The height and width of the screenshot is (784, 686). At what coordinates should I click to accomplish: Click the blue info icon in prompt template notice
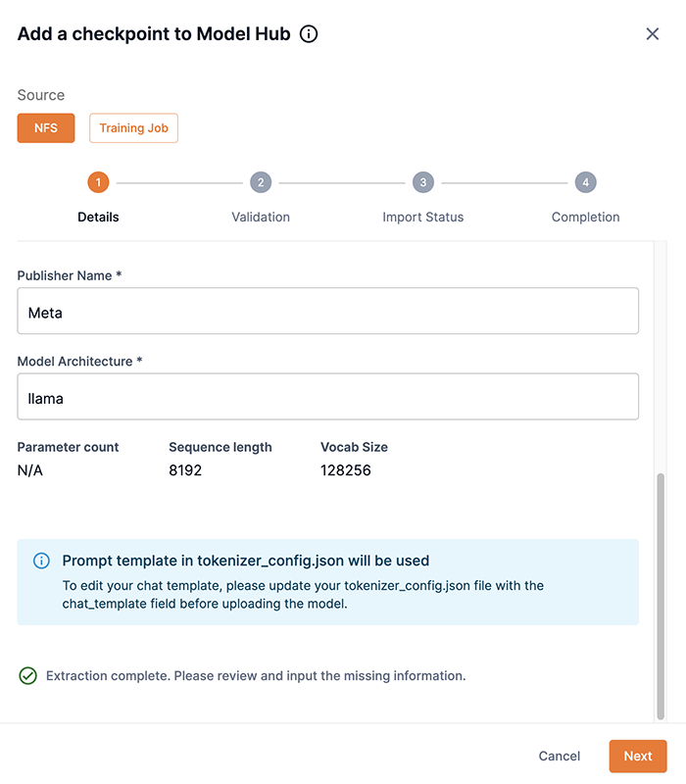click(41, 562)
